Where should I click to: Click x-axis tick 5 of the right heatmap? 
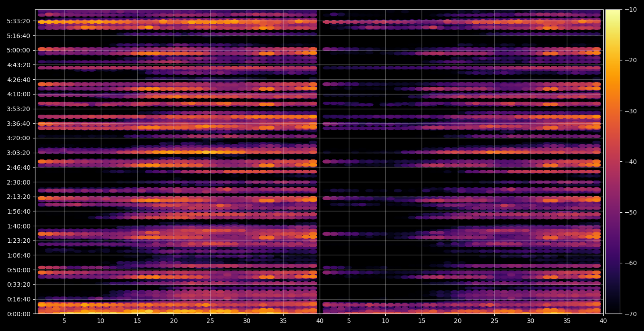pos(348,321)
